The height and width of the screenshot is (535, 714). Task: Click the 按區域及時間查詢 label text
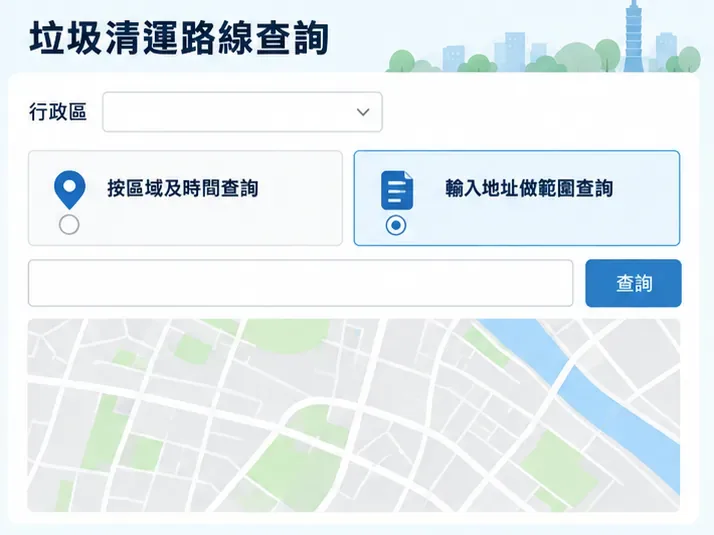click(x=183, y=188)
